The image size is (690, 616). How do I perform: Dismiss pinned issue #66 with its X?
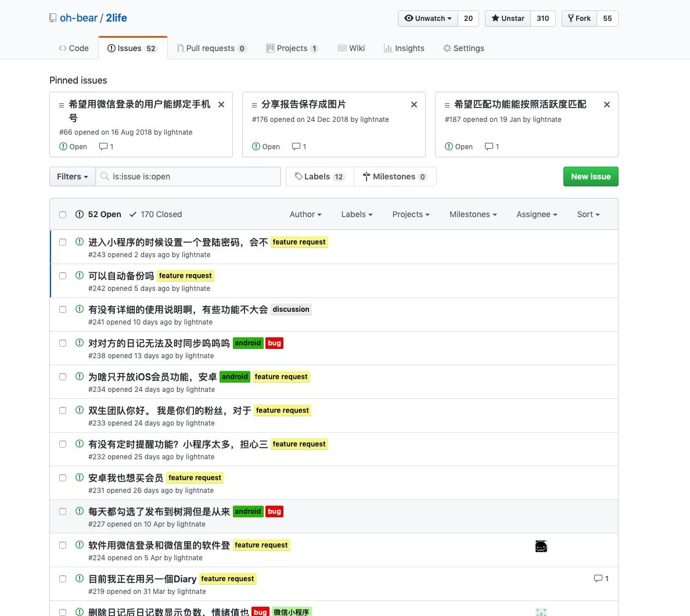point(221,105)
